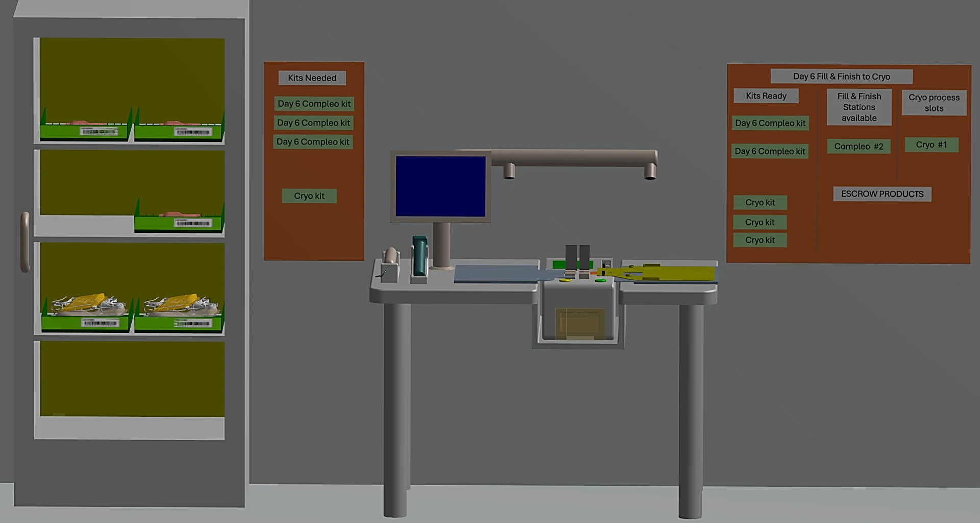Click barcode label on top left tray
The height and width of the screenshot is (523, 980).
point(99,132)
